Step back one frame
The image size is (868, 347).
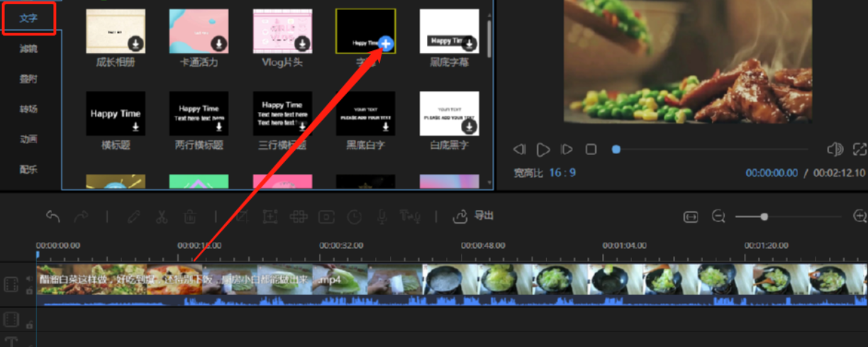pos(520,149)
